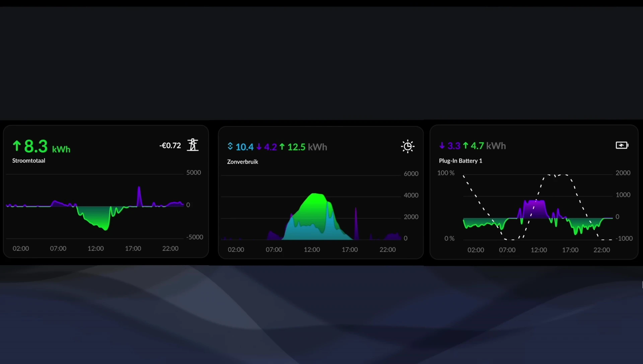This screenshot has height=364, width=643.
Task: Click 12:00 axis label in Stroomtotaal chart
Action: pyautogui.click(x=96, y=249)
